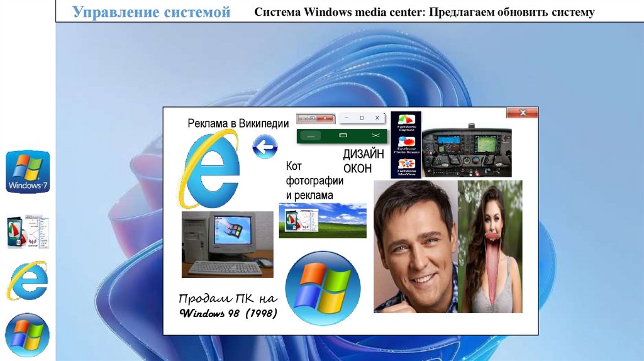
Task: Click maximize on the green title bar sample
Action: (343, 135)
